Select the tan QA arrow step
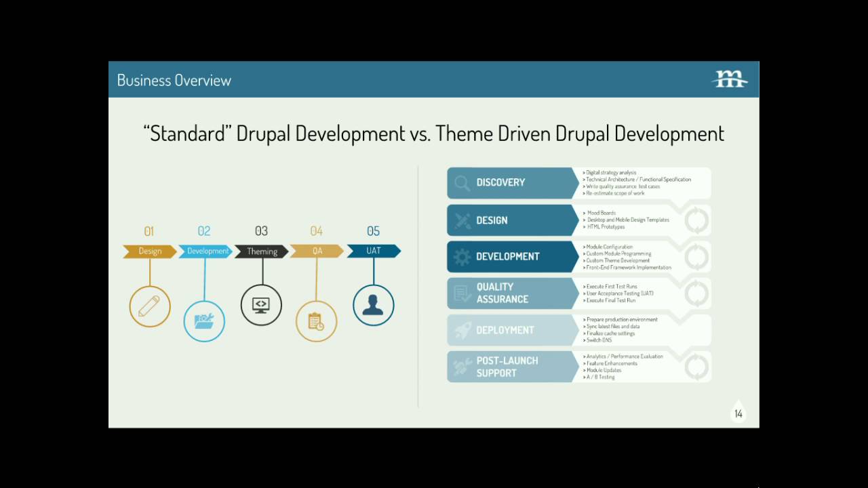Screen dimensions: 868x488 tap(317, 251)
